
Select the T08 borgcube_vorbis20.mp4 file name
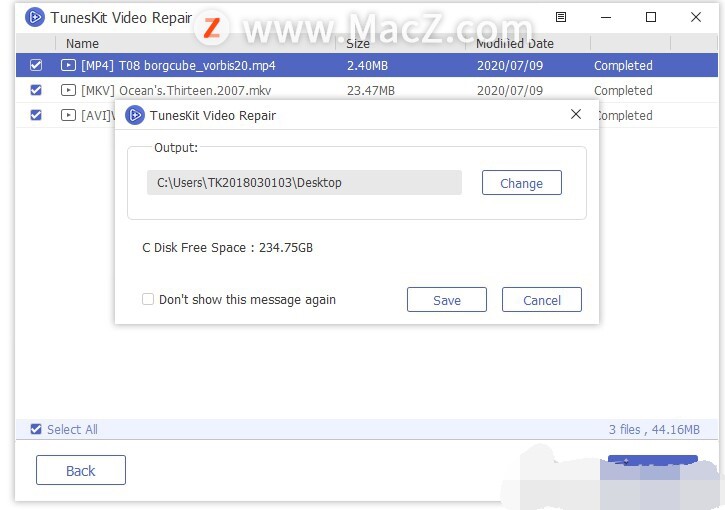pyautogui.click(x=178, y=66)
